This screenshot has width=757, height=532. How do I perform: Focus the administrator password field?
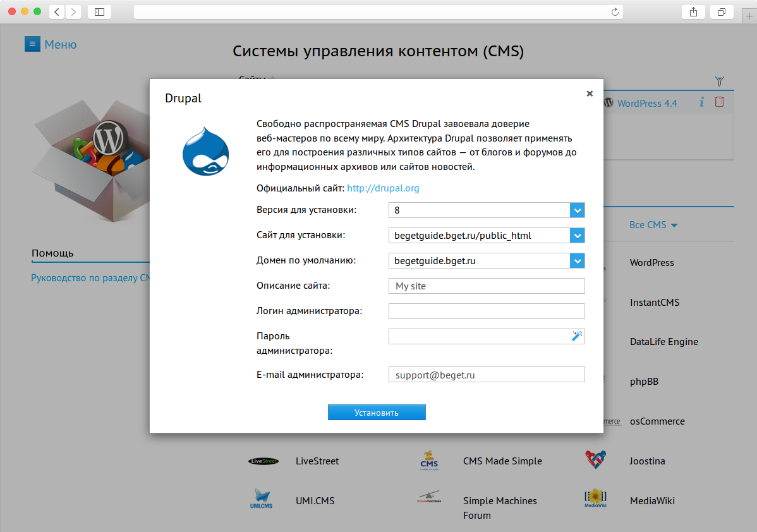pos(487,337)
